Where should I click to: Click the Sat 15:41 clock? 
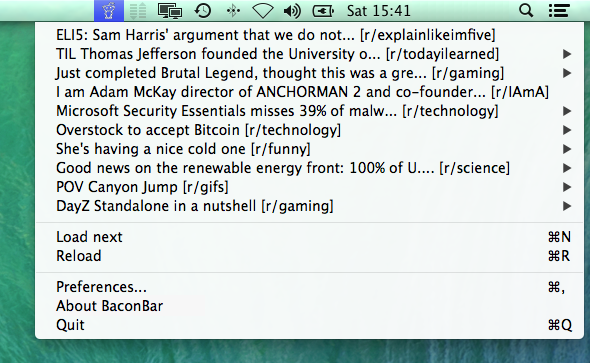point(379,11)
